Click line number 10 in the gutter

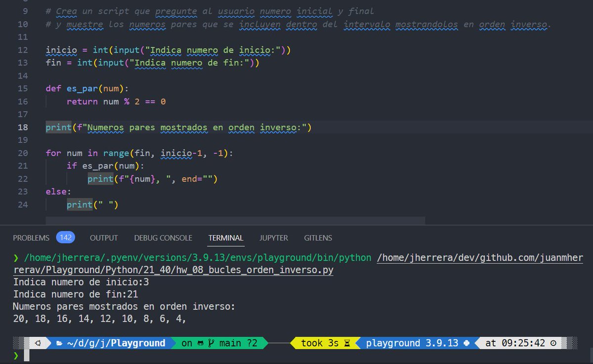click(23, 24)
